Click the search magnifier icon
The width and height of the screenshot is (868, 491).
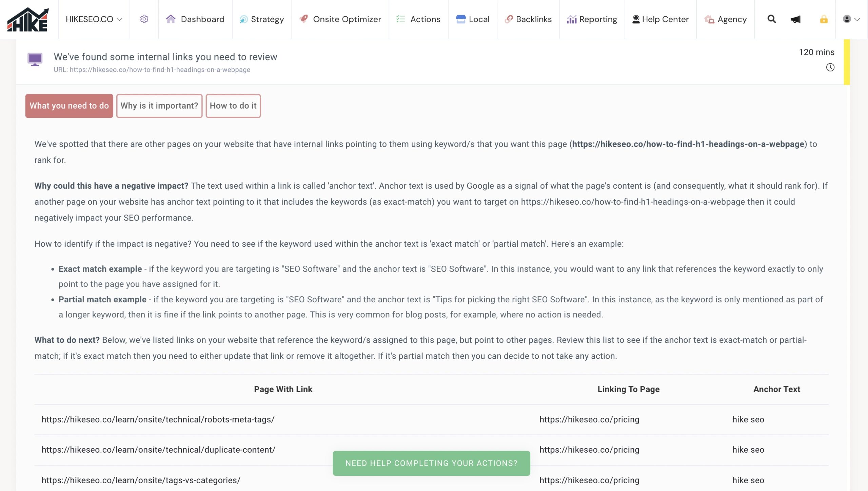tap(771, 19)
